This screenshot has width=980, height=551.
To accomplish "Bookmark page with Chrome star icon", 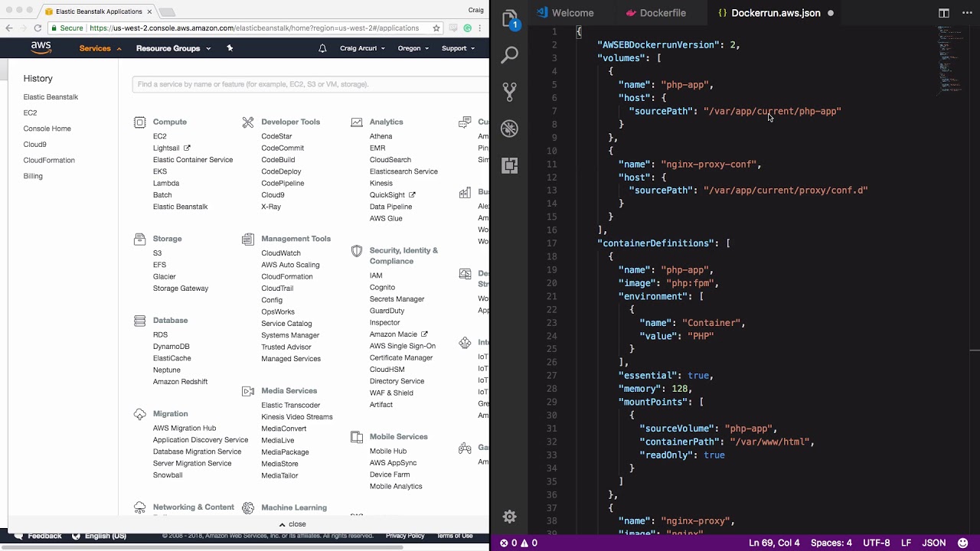I will (x=436, y=28).
